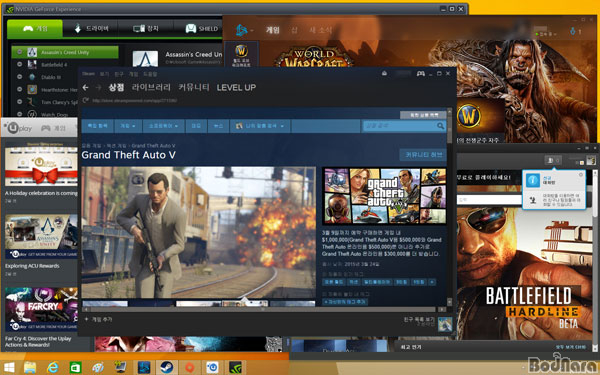Image resolution: width=600 pixels, height=375 pixels.
Task: Click the GTA V main screenshot thumbnail
Action: pos(198,232)
